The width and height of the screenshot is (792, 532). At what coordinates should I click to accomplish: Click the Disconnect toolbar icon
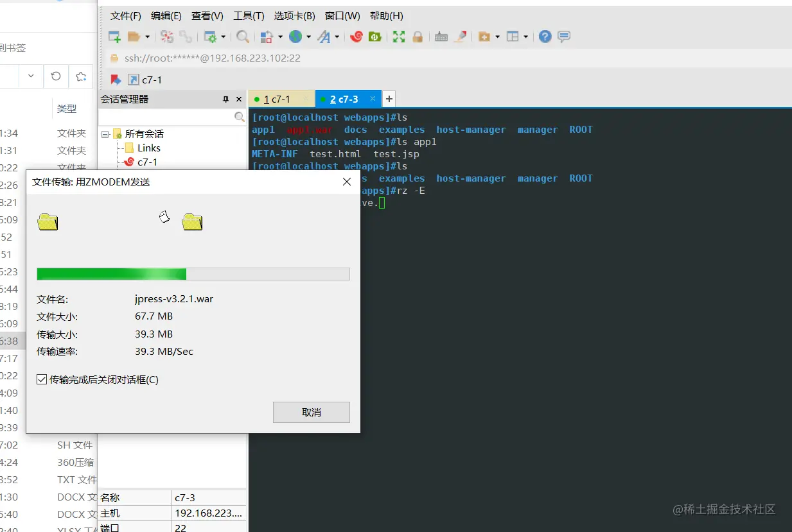[x=167, y=37]
